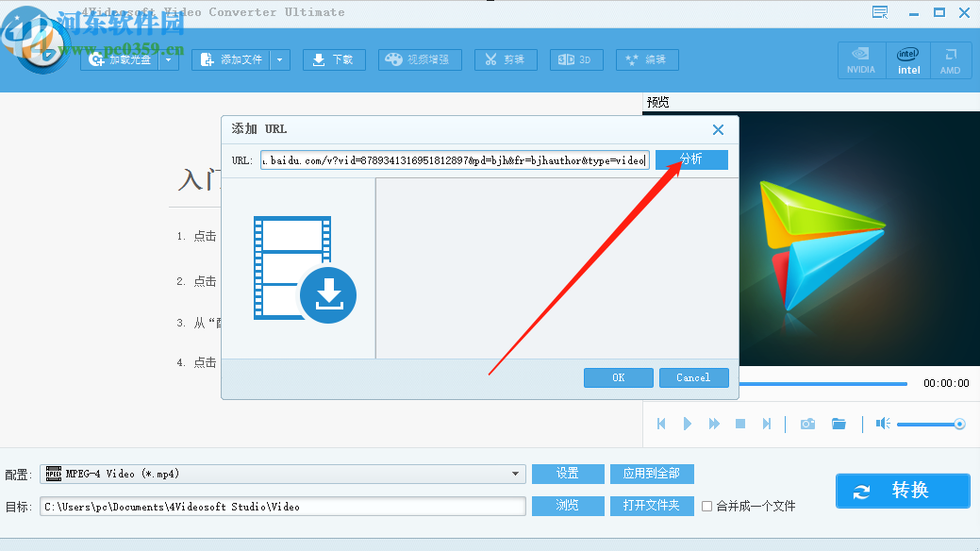
Task: Skip to next clip in preview
Action: [767, 424]
